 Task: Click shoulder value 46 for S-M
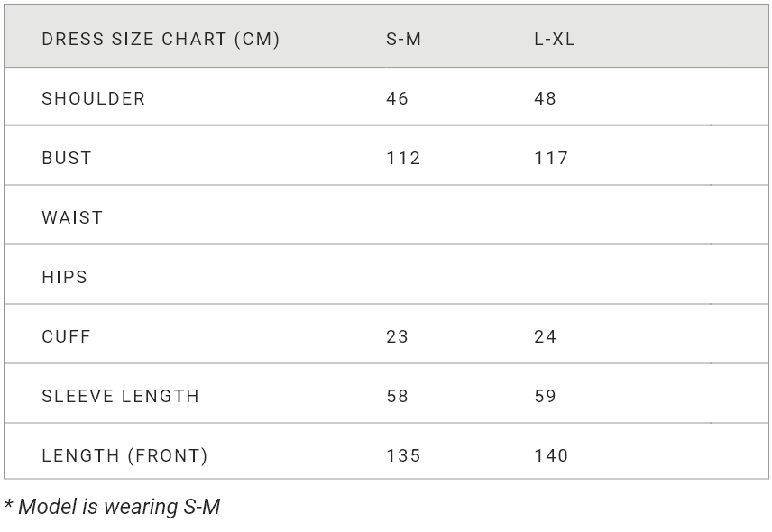[x=398, y=98]
